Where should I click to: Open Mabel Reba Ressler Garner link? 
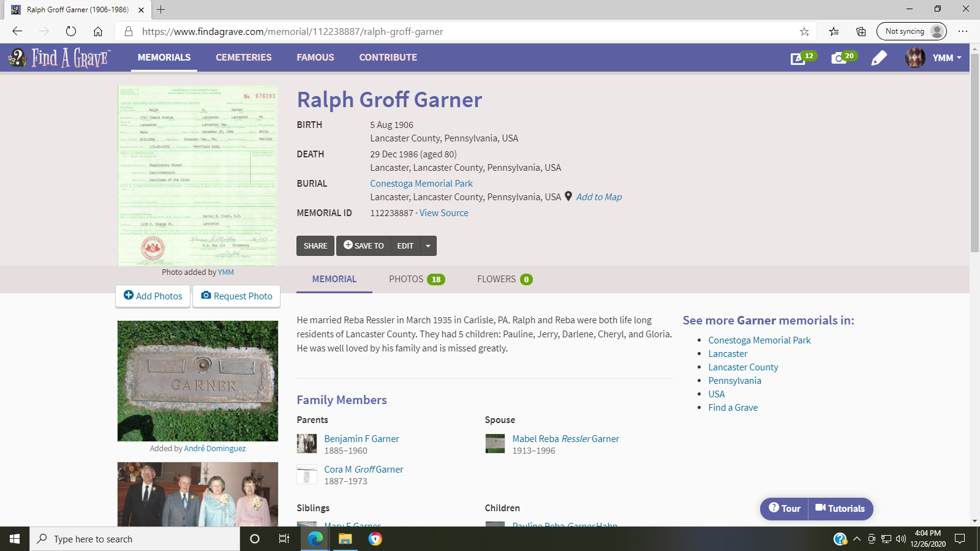pos(566,438)
